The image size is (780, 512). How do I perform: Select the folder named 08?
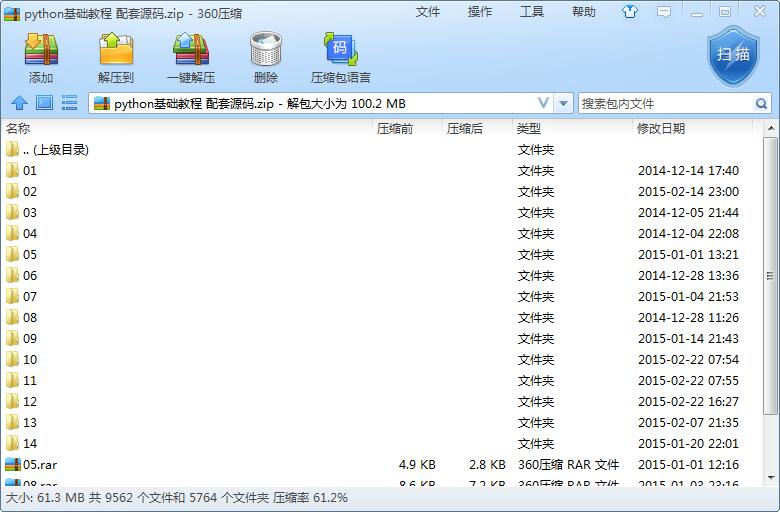30,317
